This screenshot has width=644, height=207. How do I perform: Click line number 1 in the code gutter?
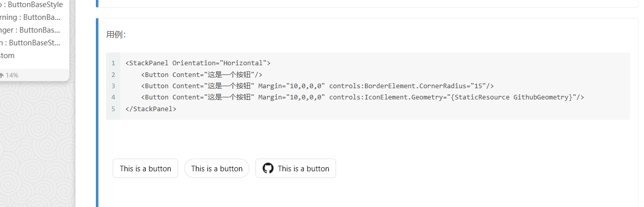click(x=113, y=63)
